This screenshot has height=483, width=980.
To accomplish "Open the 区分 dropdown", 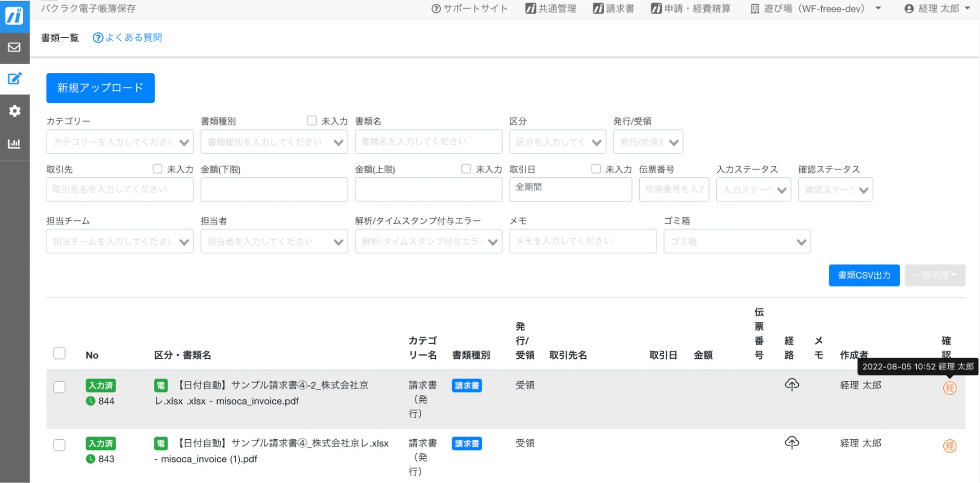I will tap(557, 142).
